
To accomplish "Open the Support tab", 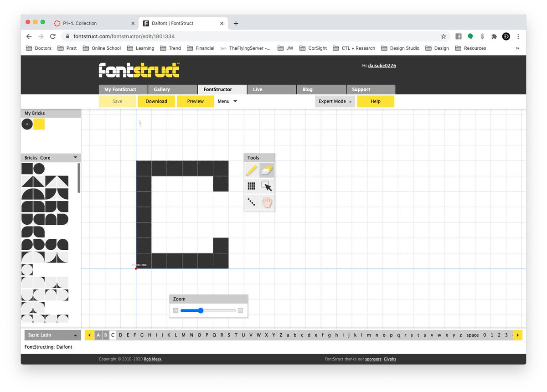I will click(371, 89).
